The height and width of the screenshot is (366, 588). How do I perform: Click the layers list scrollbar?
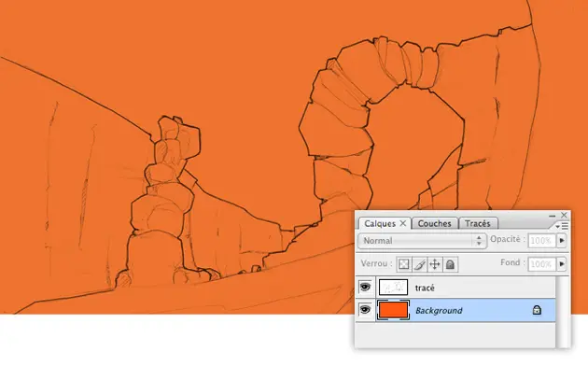coord(562,311)
